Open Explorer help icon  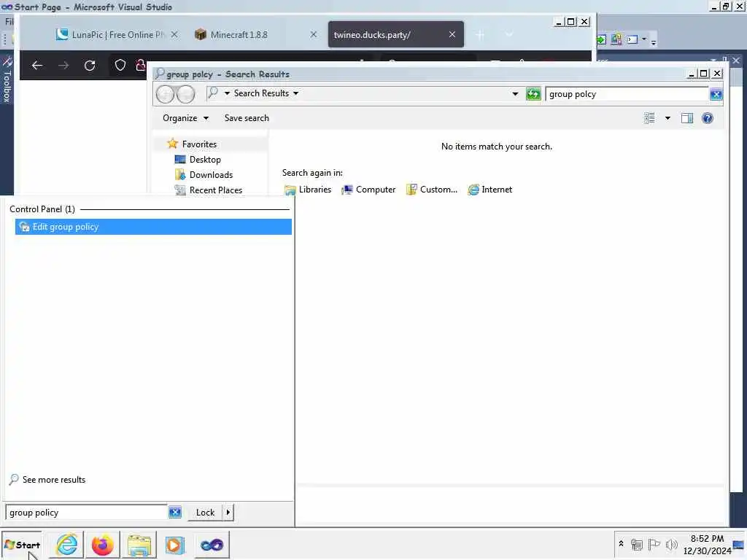tap(708, 118)
